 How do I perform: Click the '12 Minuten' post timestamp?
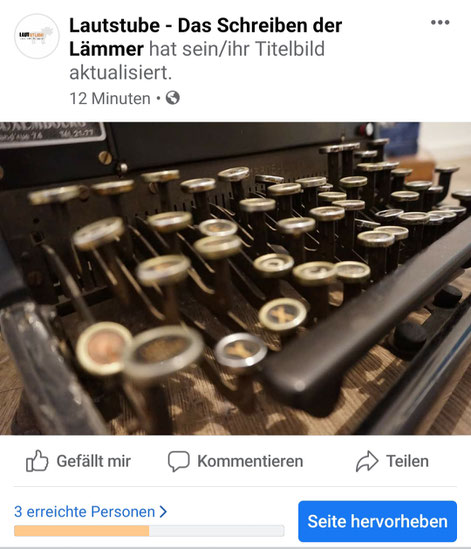click(x=110, y=98)
